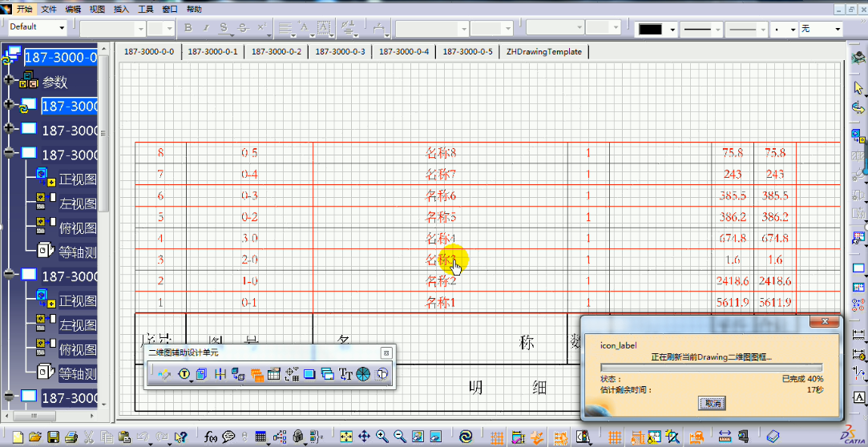Click the table icon in floating 2D toolbar

(273, 373)
